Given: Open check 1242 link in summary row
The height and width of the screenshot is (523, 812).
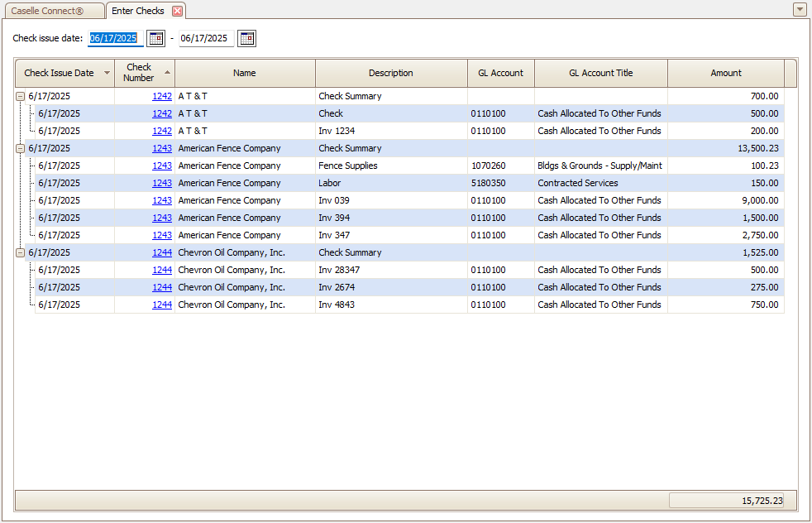Looking at the screenshot, I should point(162,96).
